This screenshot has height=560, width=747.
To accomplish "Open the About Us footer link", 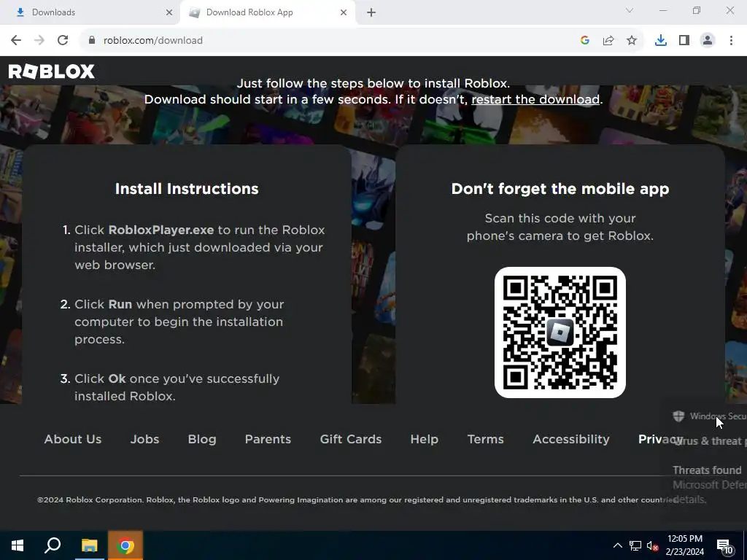I will 73,439.
